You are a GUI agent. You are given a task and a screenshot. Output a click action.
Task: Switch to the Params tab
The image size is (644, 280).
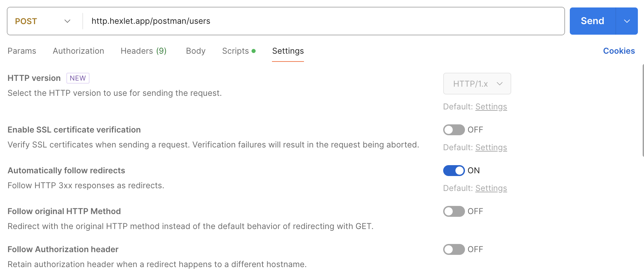tap(22, 51)
